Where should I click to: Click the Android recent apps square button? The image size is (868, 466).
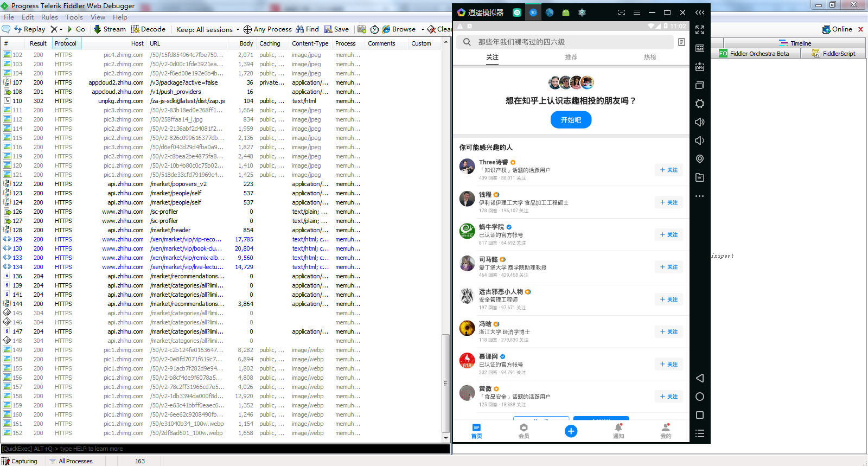pyautogui.click(x=700, y=415)
